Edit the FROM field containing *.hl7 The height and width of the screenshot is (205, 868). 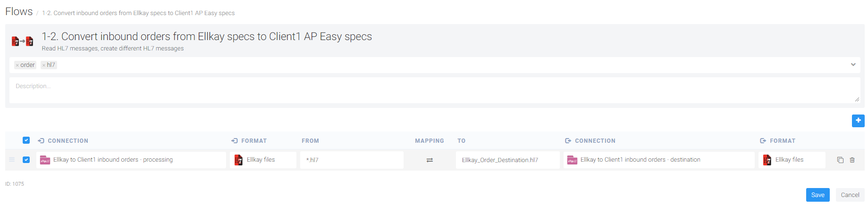(x=352, y=160)
